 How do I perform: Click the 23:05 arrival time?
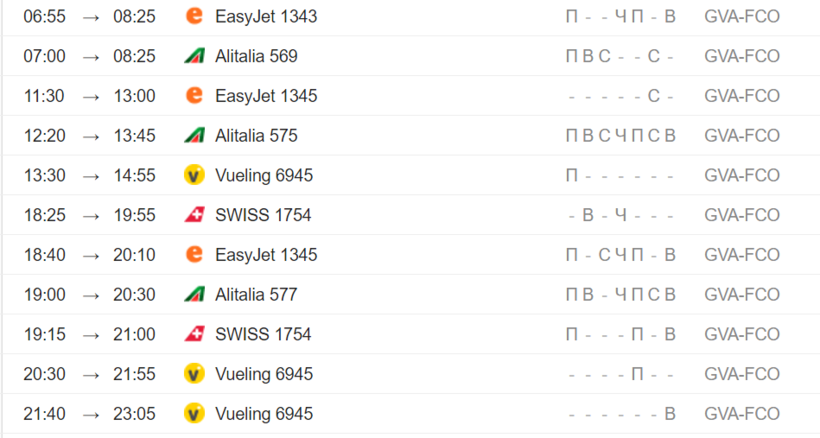point(134,414)
